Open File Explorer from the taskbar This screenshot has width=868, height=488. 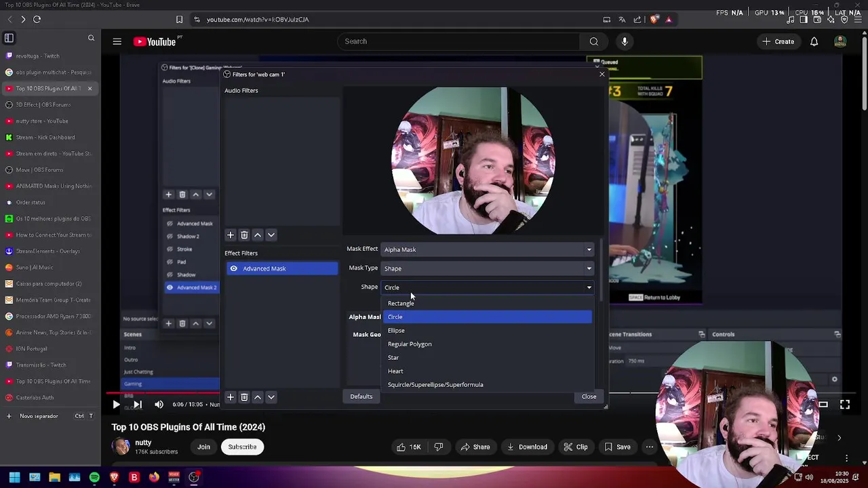point(54,477)
